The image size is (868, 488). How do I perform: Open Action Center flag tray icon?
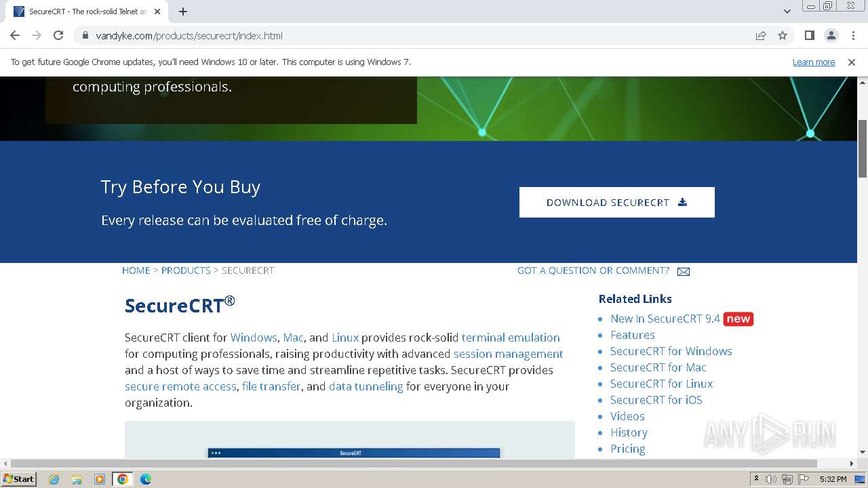click(803, 479)
